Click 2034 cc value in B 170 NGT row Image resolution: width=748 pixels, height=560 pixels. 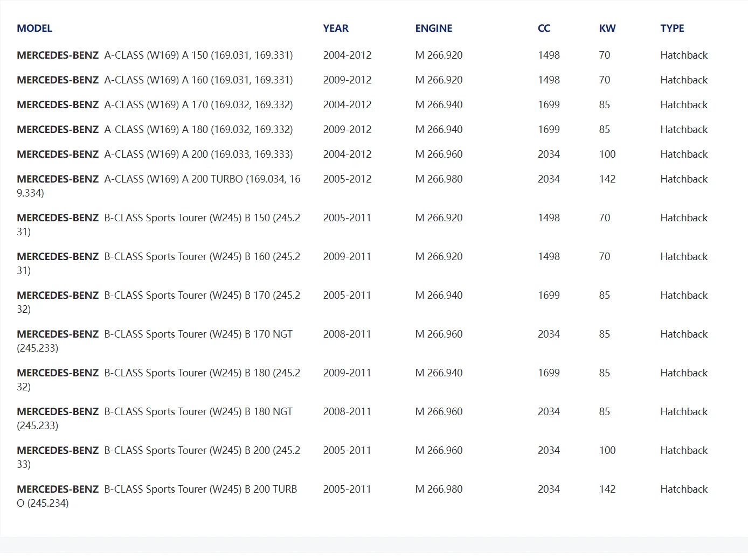(x=549, y=334)
